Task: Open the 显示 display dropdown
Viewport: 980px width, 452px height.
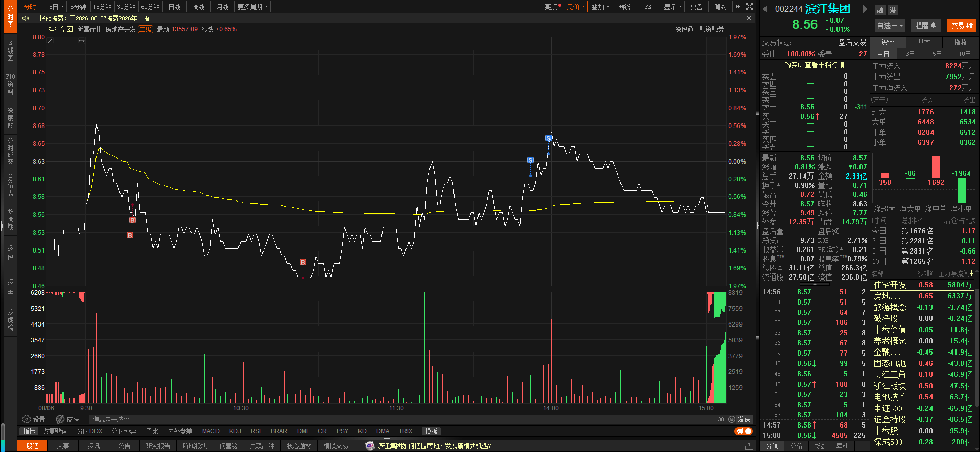Action: pos(673,7)
